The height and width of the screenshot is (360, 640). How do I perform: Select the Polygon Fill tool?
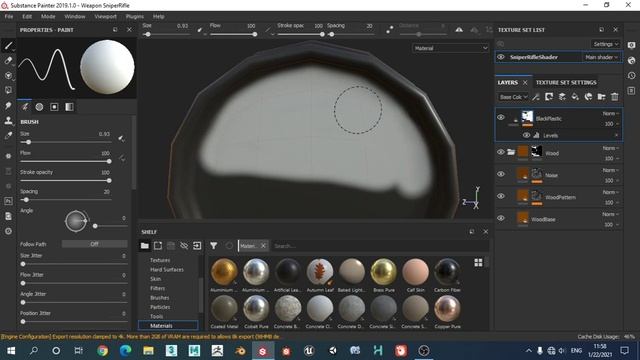click(8, 90)
